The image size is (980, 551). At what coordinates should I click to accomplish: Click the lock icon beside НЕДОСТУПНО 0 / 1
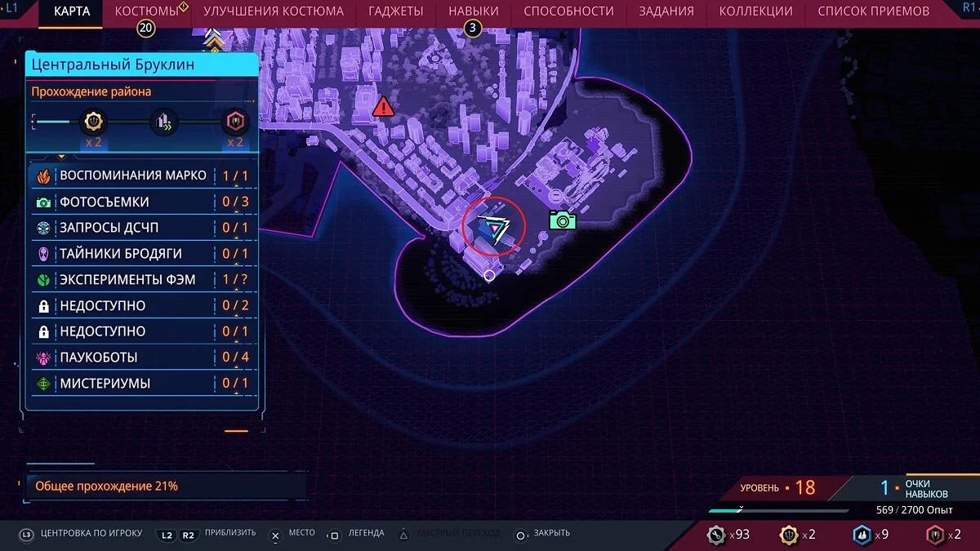pos(43,332)
